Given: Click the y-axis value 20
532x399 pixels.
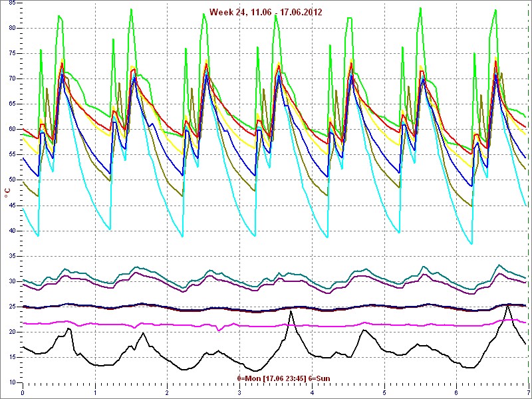Looking at the screenshot, I should (x=11, y=332).
